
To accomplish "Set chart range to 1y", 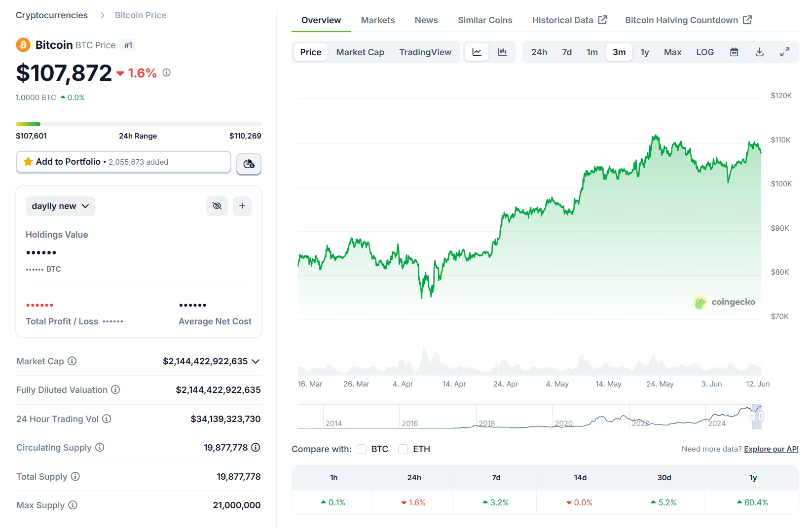I will [x=645, y=52].
